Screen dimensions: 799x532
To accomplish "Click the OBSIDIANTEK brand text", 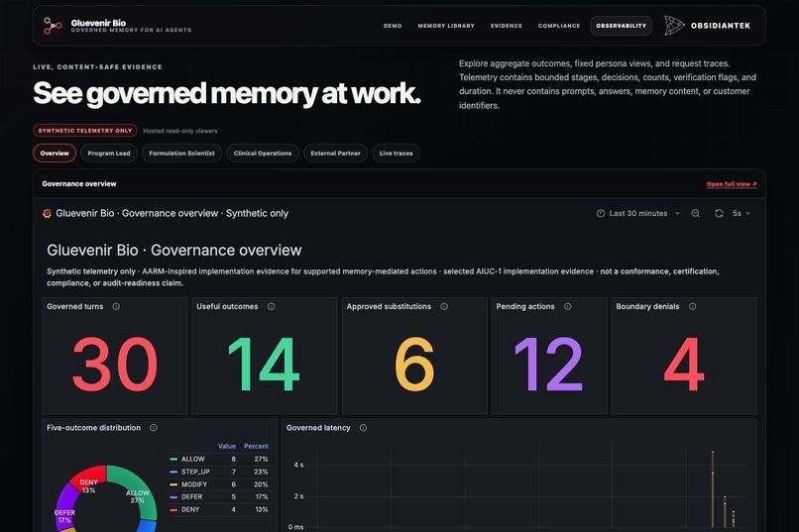I will [x=721, y=26].
